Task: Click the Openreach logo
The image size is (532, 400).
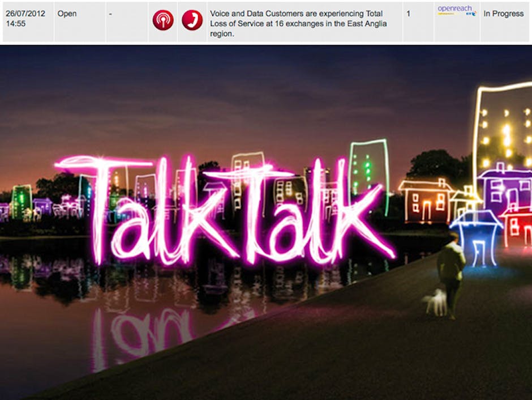Action: (x=456, y=11)
